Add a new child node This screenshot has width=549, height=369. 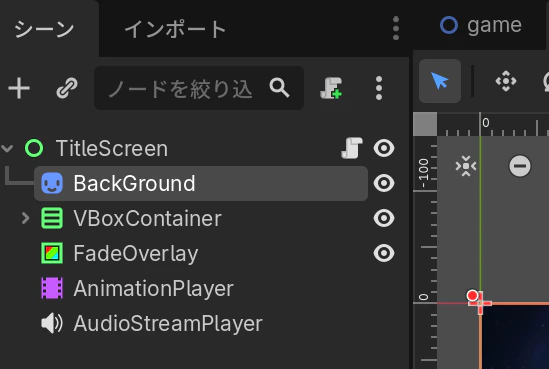pyautogui.click(x=19, y=88)
